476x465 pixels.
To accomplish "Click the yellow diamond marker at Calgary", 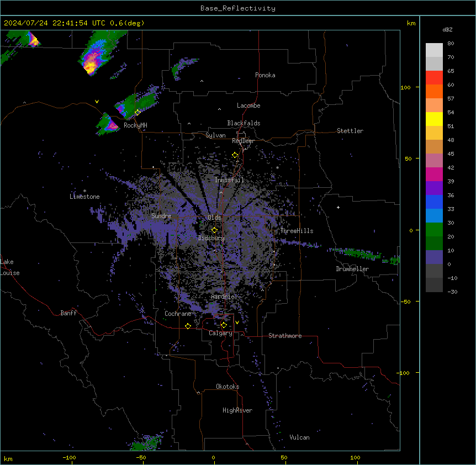I will pyautogui.click(x=224, y=325).
